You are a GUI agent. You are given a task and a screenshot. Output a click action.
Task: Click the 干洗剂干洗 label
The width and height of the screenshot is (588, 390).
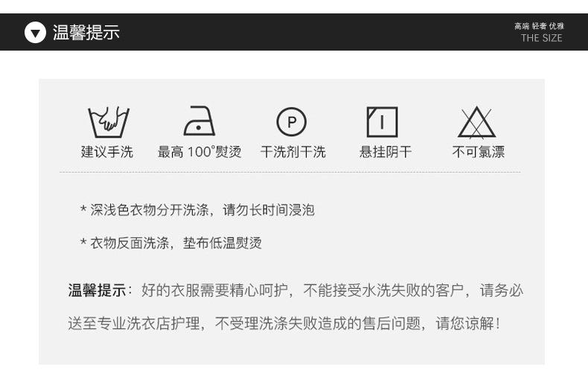tap(293, 152)
